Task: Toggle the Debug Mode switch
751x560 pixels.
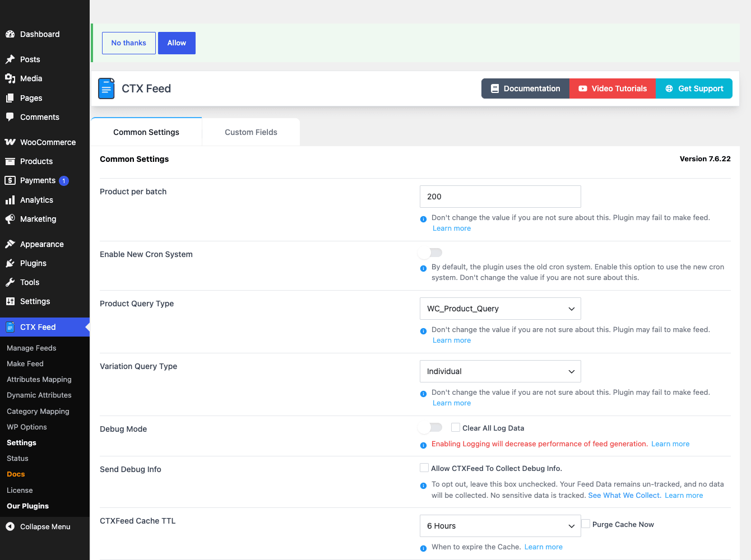Action: click(430, 427)
